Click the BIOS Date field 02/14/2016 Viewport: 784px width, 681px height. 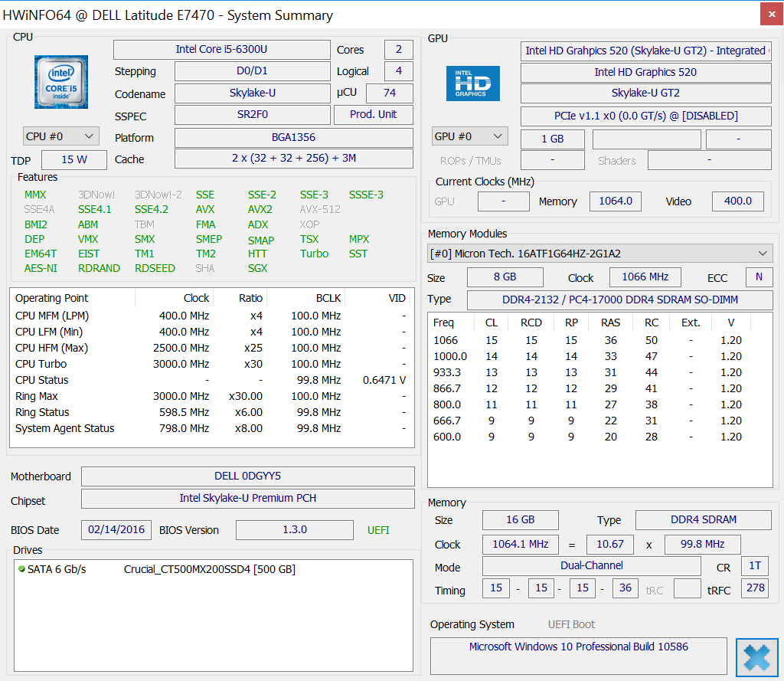(x=116, y=530)
